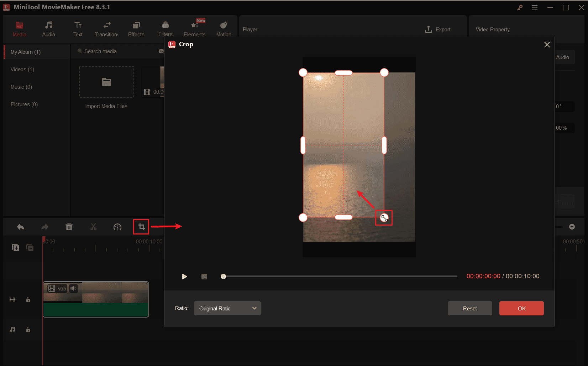Click the top-left crop corner handle
The image size is (588, 366).
[303, 73]
